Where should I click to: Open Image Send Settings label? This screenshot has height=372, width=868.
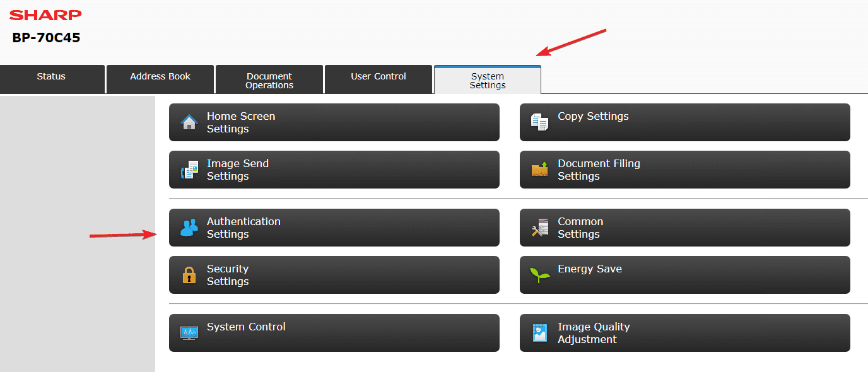(x=238, y=170)
